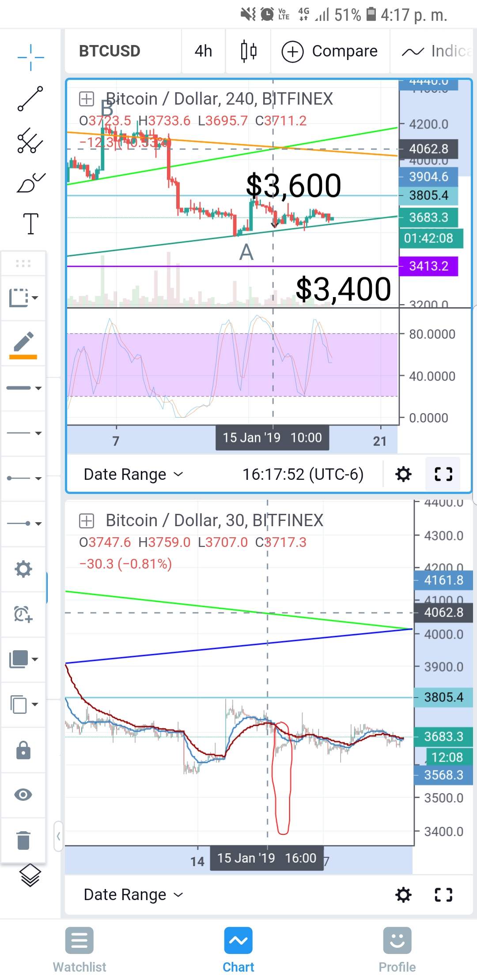Change the 4h timeframe interval
Image resolution: width=477 pixels, height=980 pixels.
(x=203, y=51)
